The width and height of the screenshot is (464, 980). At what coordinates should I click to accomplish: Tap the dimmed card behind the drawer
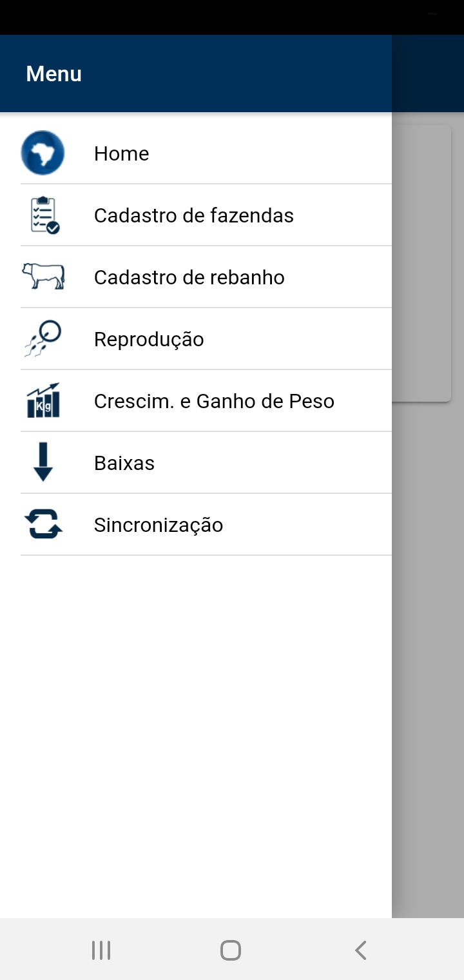coord(421,263)
